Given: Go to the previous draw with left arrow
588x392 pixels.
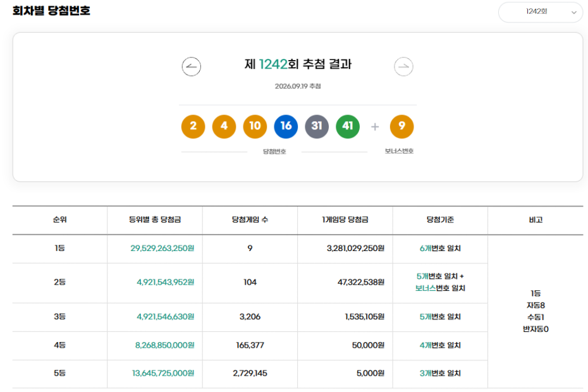Looking at the screenshot, I should pos(191,67).
